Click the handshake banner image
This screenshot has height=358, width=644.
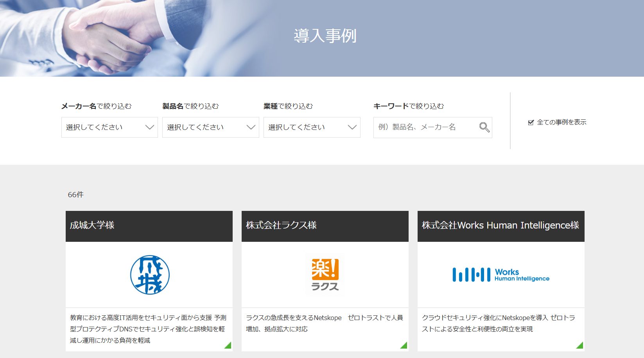(117, 39)
